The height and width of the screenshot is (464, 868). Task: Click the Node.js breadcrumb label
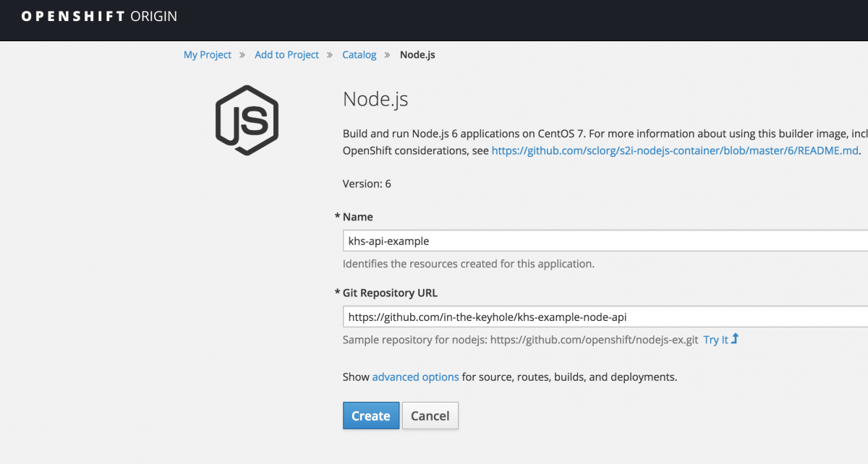click(417, 54)
